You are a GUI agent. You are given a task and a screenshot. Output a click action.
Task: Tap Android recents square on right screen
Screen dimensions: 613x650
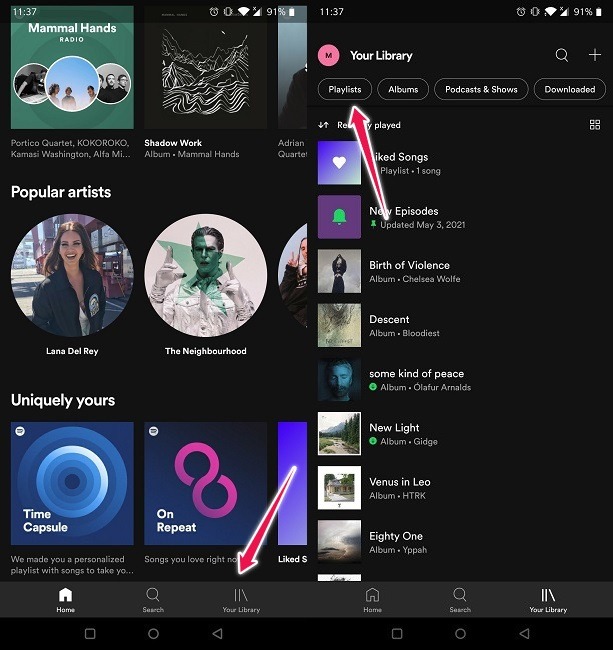(397, 633)
